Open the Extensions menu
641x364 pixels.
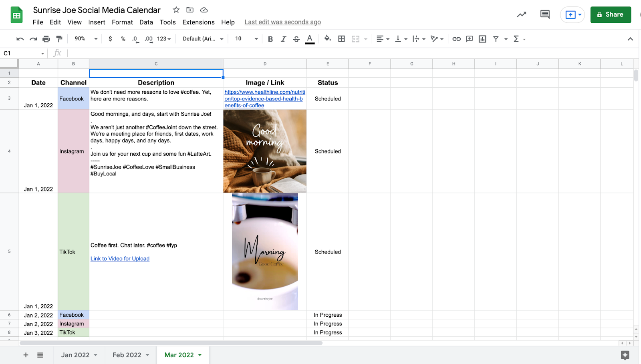(x=198, y=22)
